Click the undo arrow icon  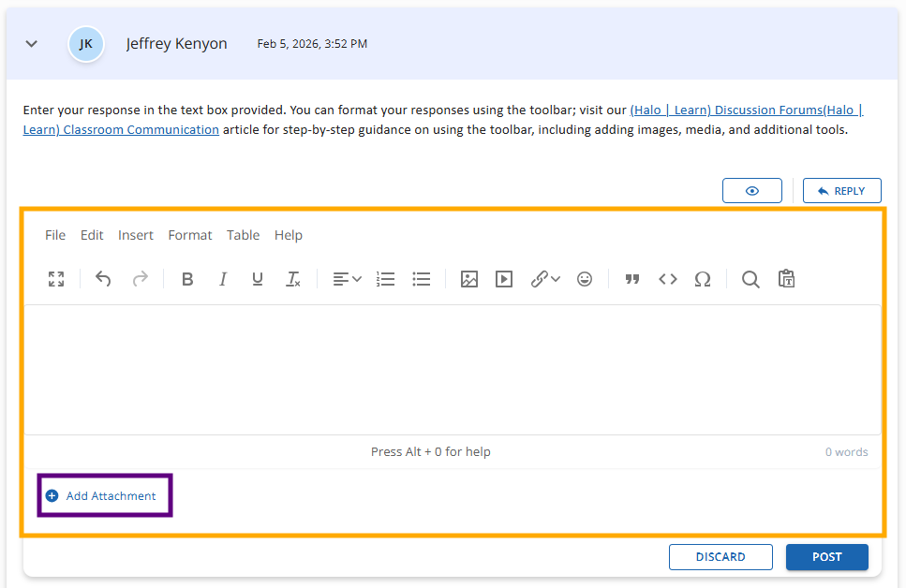pyautogui.click(x=103, y=279)
